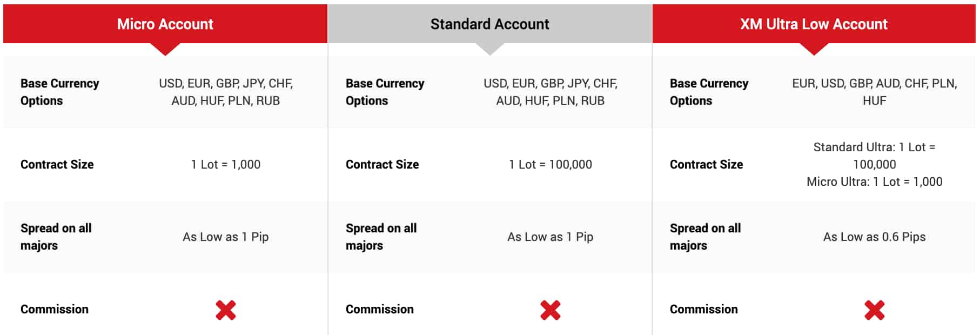Click the red X for Micro Account commission
Screen dimensions: 980x335
click(226, 310)
